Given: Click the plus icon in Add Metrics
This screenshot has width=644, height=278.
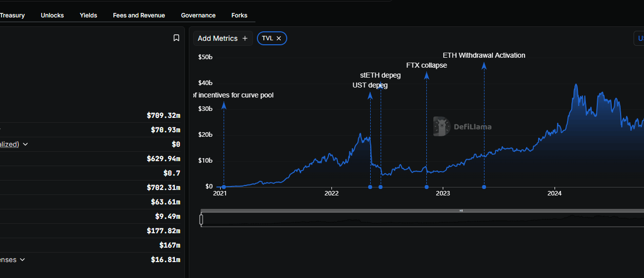Looking at the screenshot, I should [x=244, y=38].
